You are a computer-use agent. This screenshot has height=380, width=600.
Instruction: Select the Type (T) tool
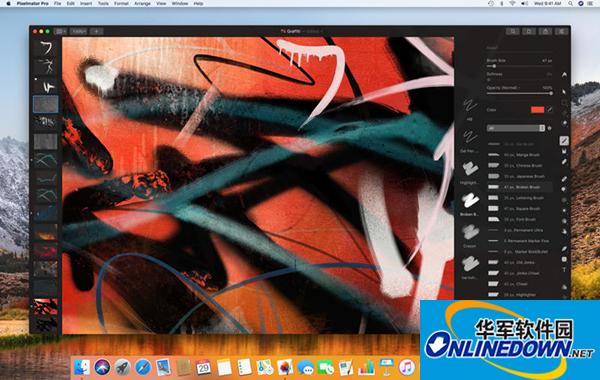564,270
